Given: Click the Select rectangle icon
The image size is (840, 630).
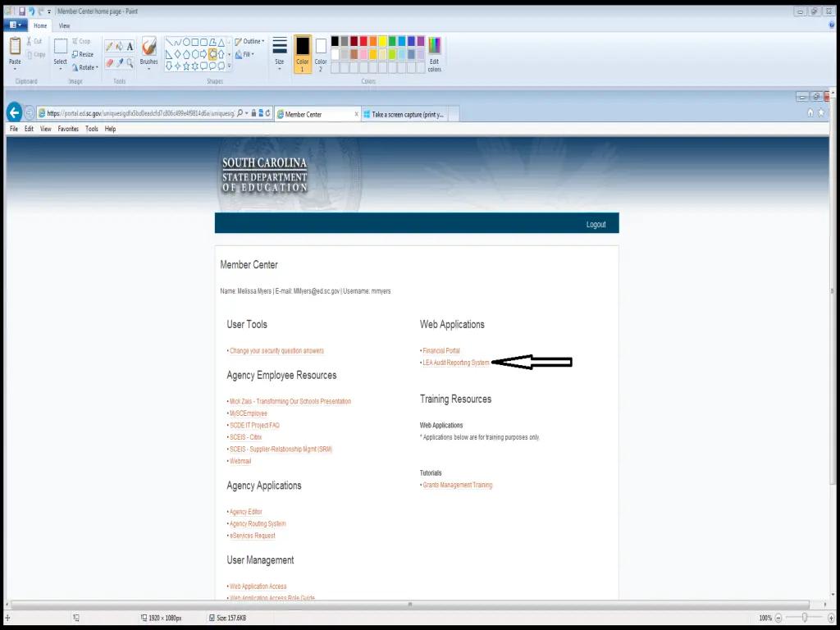Looking at the screenshot, I should point(61,47).
